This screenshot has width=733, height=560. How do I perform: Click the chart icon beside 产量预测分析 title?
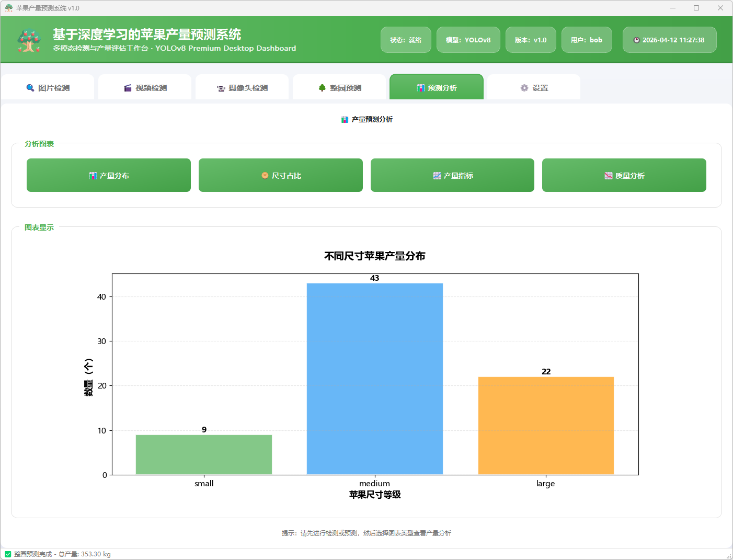pyautogui.click(x=345, y=120)
